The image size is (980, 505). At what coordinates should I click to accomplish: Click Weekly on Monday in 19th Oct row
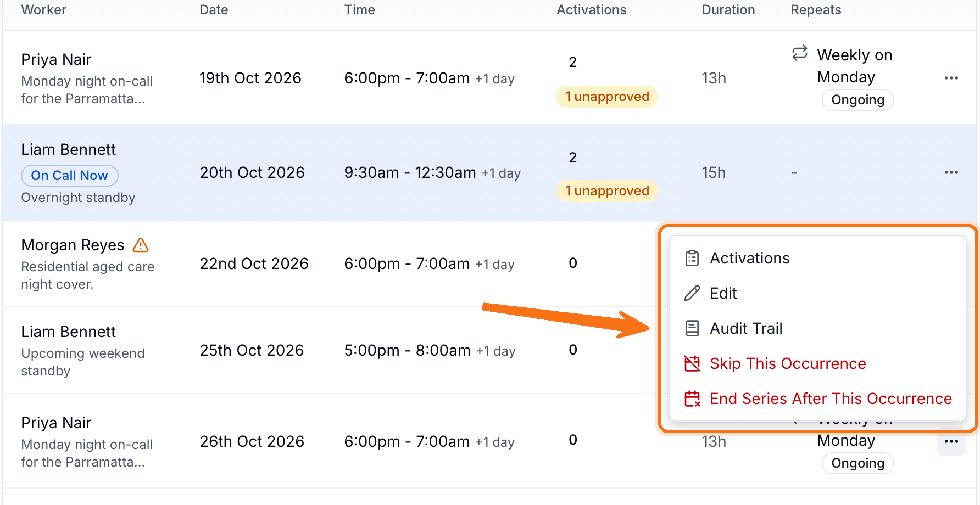(x=855, y=66)
